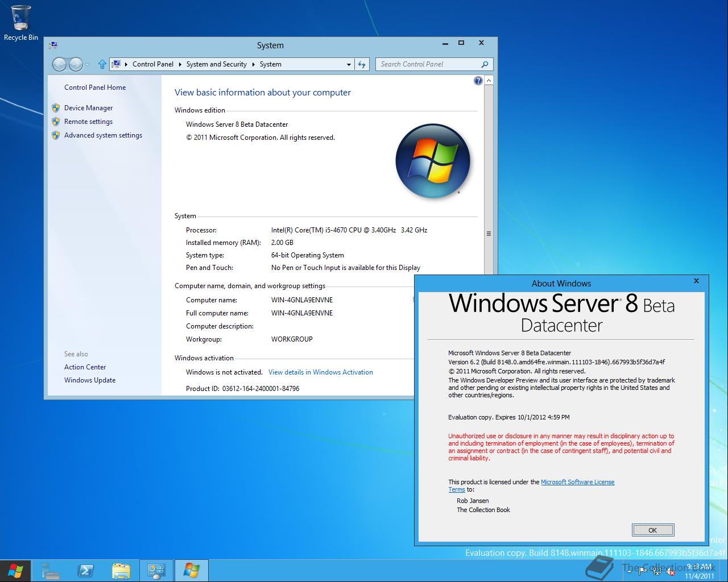Open Remote settings link
This screenshot has height=582, width=728.
(88, 122)
